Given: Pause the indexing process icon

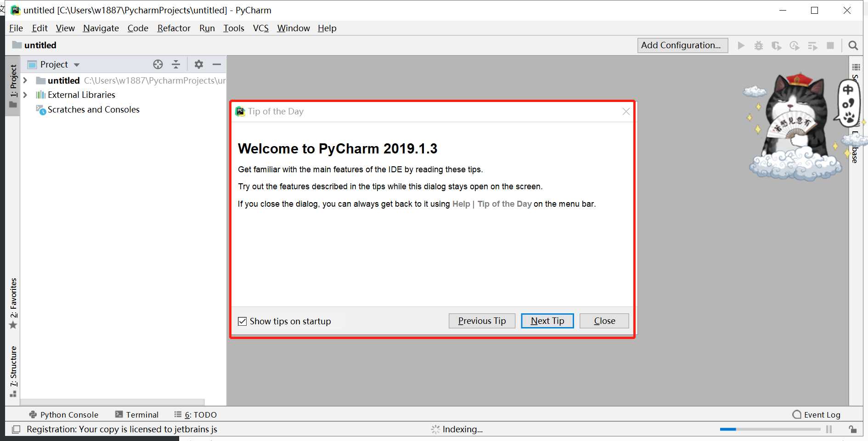Looking at the screenshot, I should (x=829, y=429).
